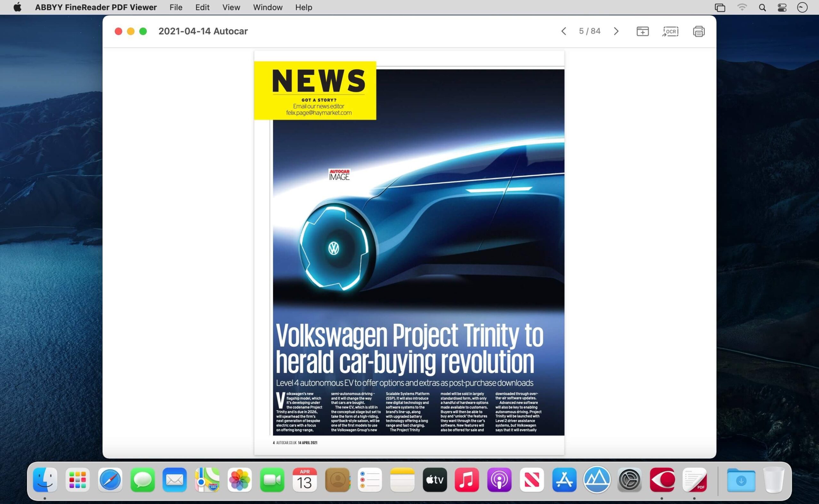819x504 pixels.
Task: Open Podcasts from the Dock
Action: point(499,480)
